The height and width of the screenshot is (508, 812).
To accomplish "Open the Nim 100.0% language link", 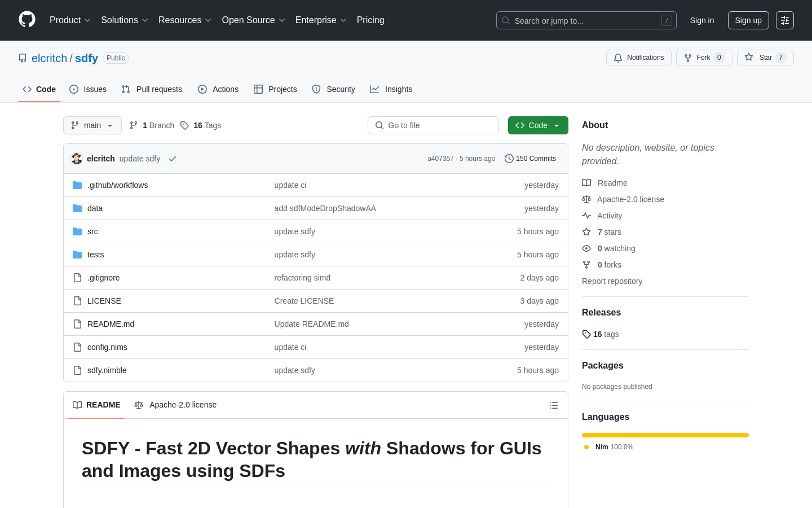I will (608, 447).
